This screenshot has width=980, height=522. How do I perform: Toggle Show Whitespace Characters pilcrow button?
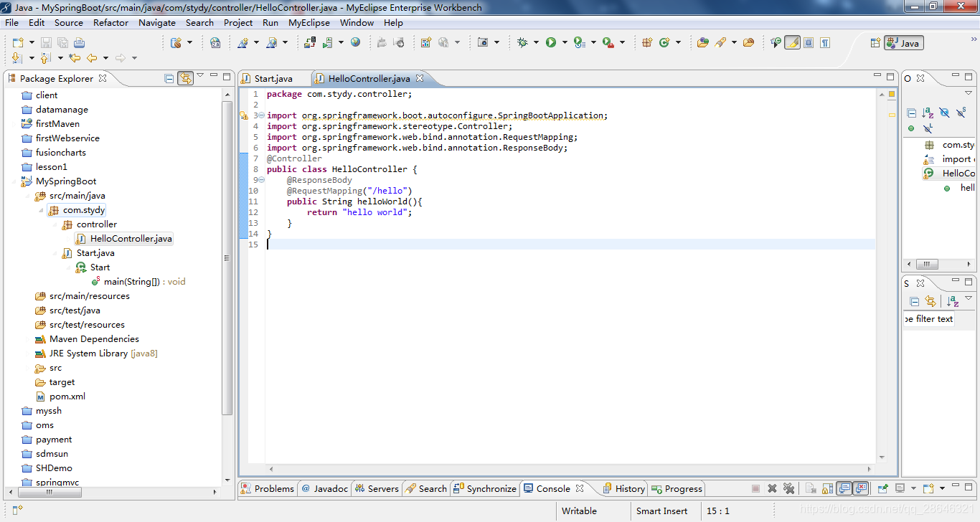826,43
